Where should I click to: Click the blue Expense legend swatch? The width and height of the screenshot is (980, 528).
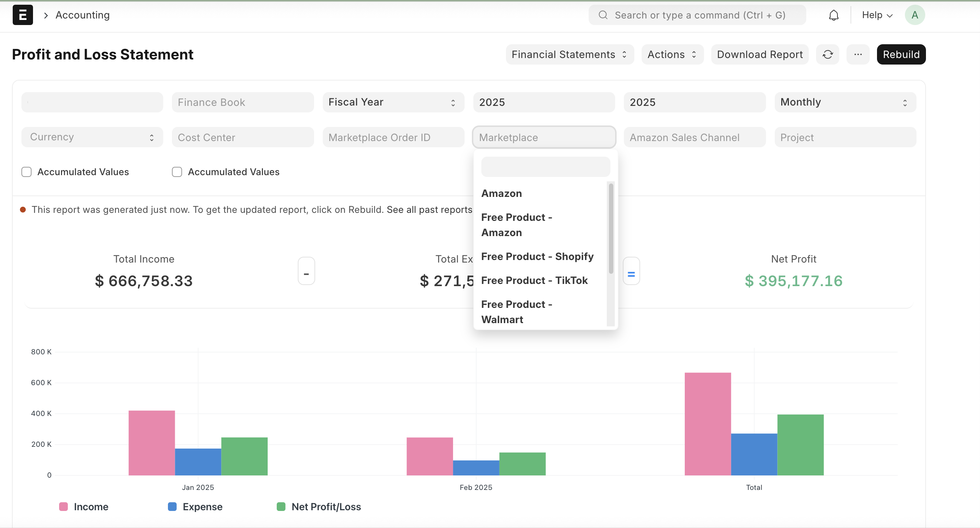(172, 507)
